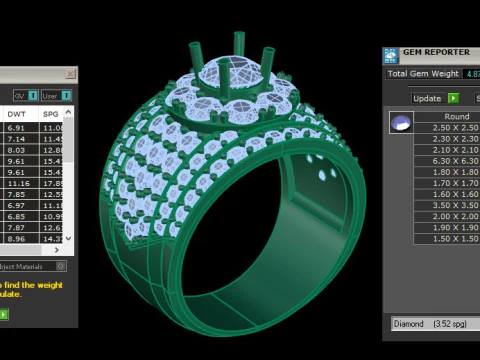This screenshot has height=360, width=480.
Task: Select the 11.16 DWT cell
Action: [x=21, y=183]
